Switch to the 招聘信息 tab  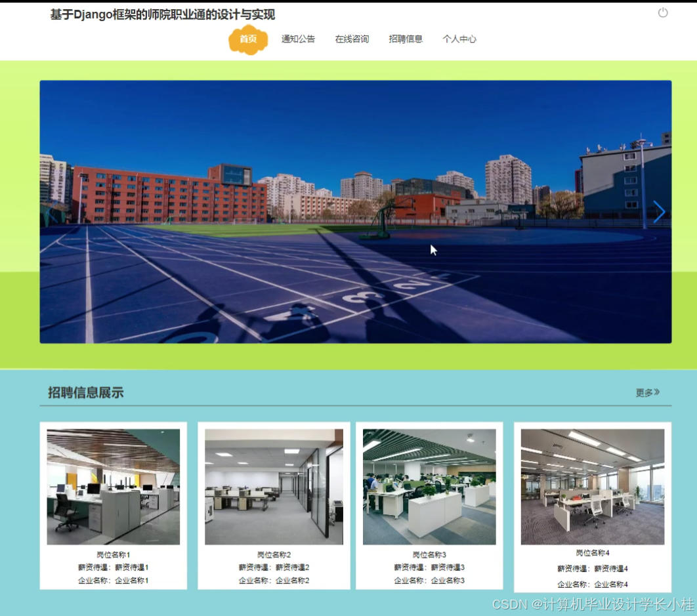pyautogui.click(x=405, y=39)
